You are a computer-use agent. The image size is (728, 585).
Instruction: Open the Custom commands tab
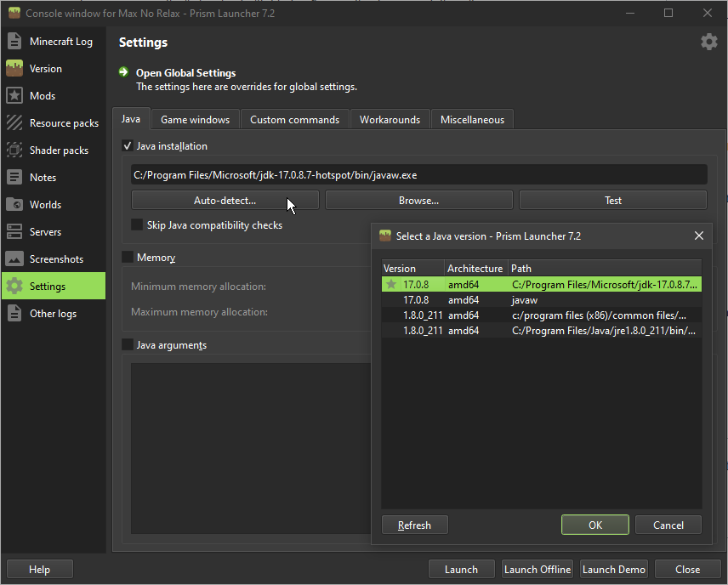(x=295, y=120)
